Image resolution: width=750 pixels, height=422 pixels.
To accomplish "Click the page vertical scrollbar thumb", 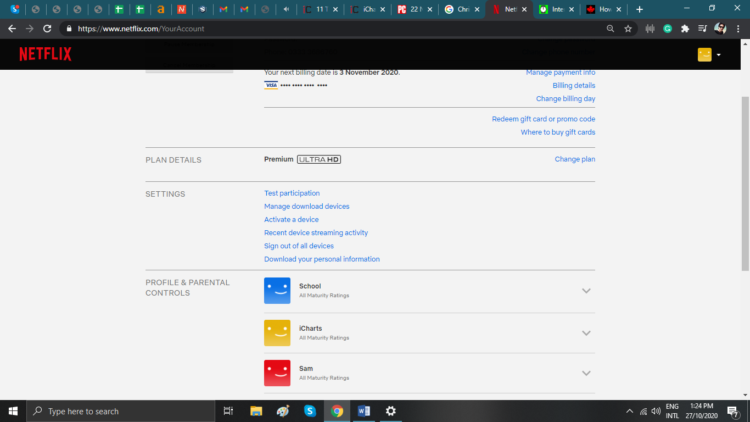I will 745,183.
